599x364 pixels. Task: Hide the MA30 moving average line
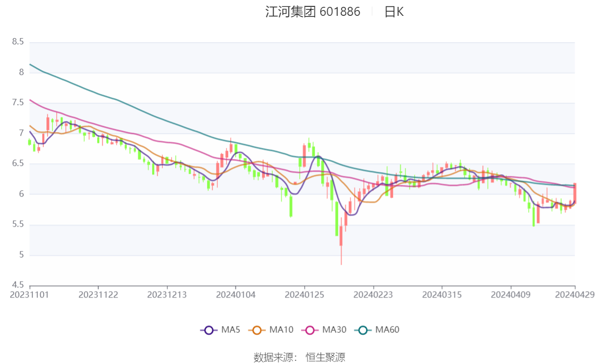coord(310,330)
